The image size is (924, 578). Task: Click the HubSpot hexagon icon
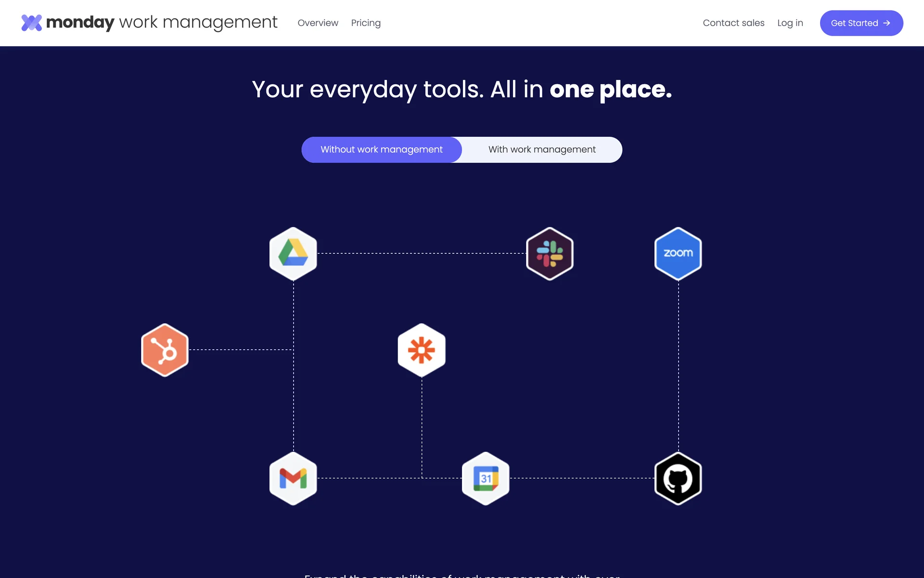[165, 350]
